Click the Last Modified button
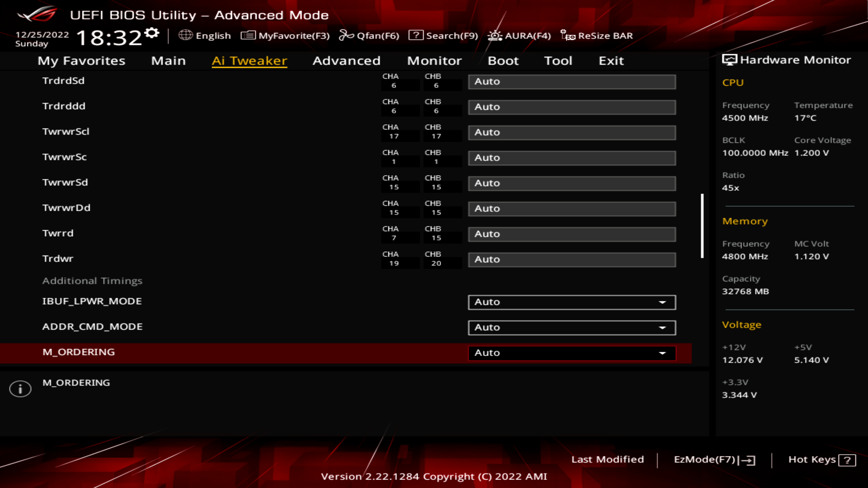This screenshot has width=868, height=488. (x=607, y=459)
